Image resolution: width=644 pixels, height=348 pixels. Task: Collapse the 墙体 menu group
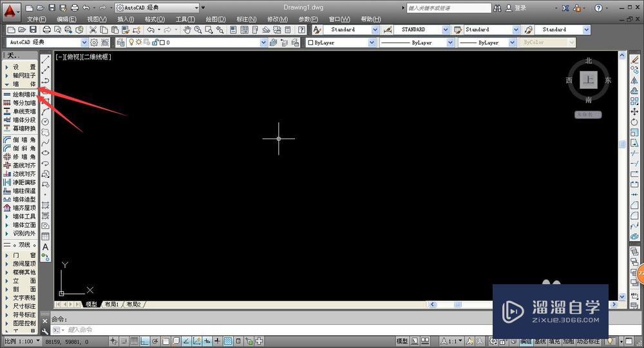(x=20, y=84)
